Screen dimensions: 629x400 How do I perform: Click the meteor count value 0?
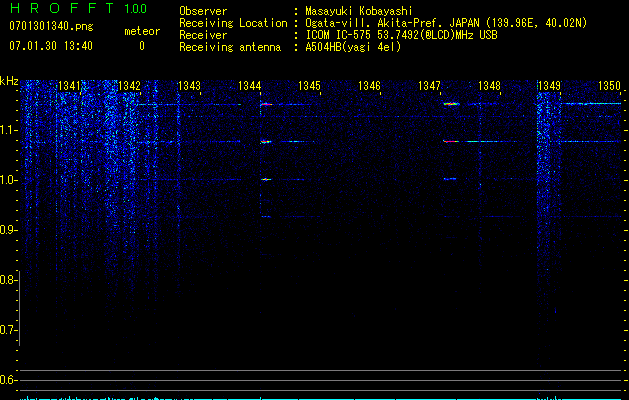pos(142,46)
